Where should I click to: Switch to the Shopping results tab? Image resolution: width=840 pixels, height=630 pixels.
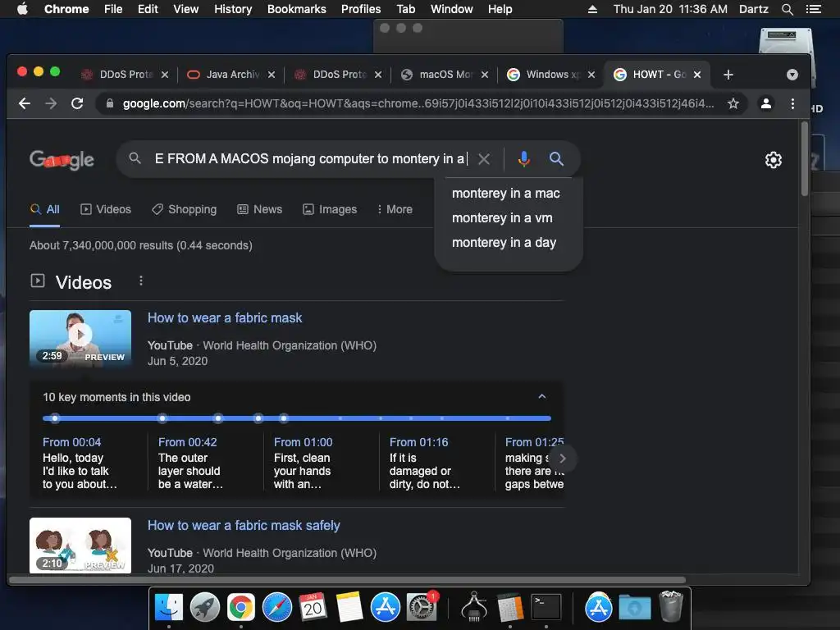point(184,209)
